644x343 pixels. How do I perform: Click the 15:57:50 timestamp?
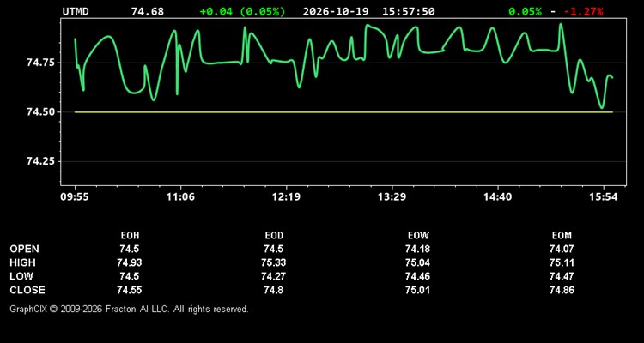[x=408, y=11]
